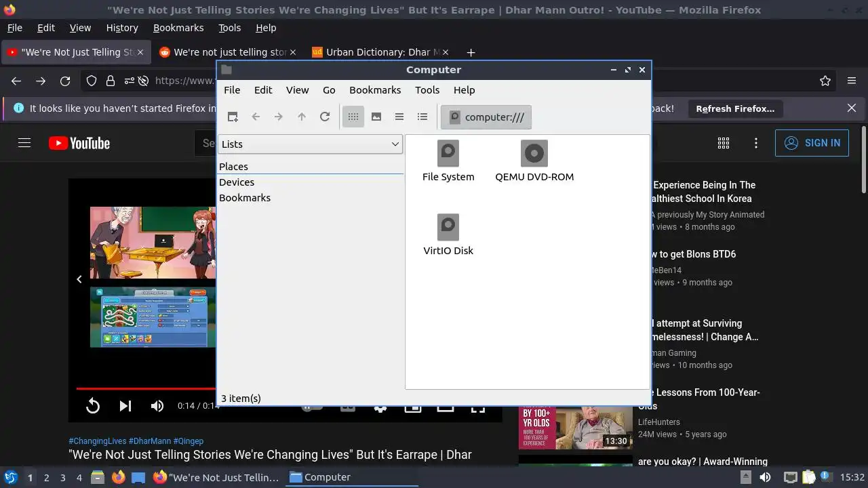Bookmark this page with the star icon

pyautogui.click(x=825, y=81)
